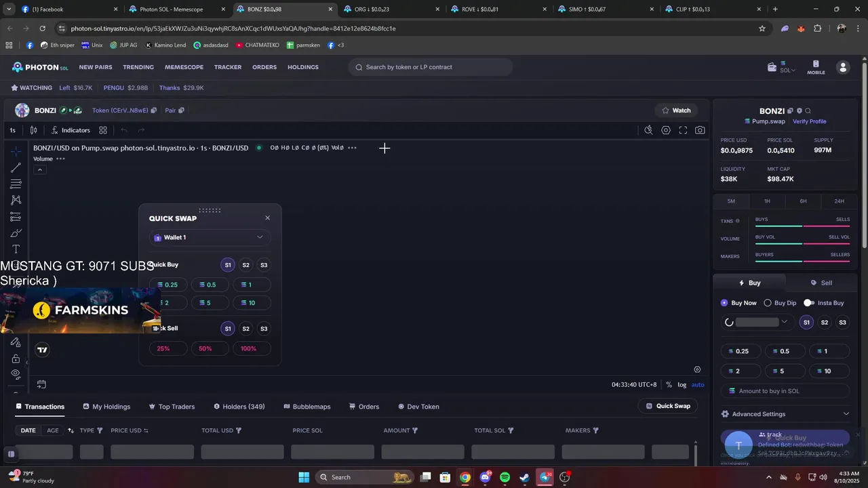Open chart settings hexagon icon
Image resolution: width=868 pixels, height=488 pixels.
point(666,130)
